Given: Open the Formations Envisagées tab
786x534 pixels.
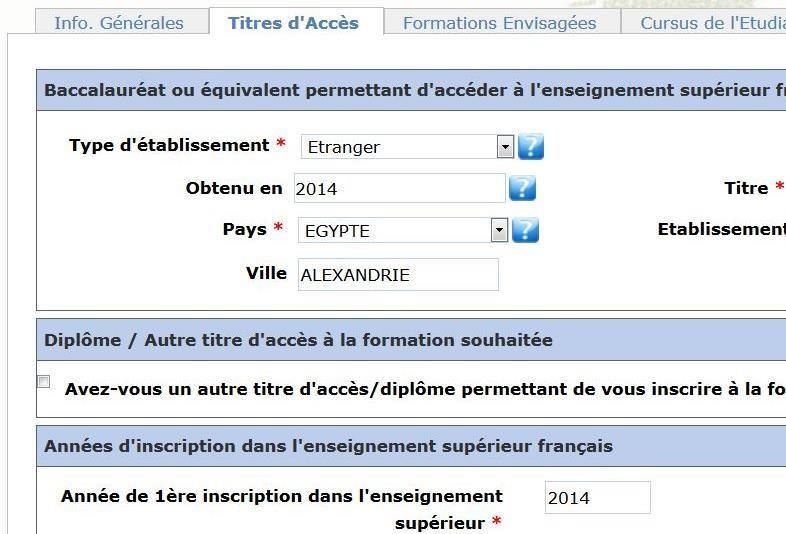Looking at the screenshot, I should 500,23.
